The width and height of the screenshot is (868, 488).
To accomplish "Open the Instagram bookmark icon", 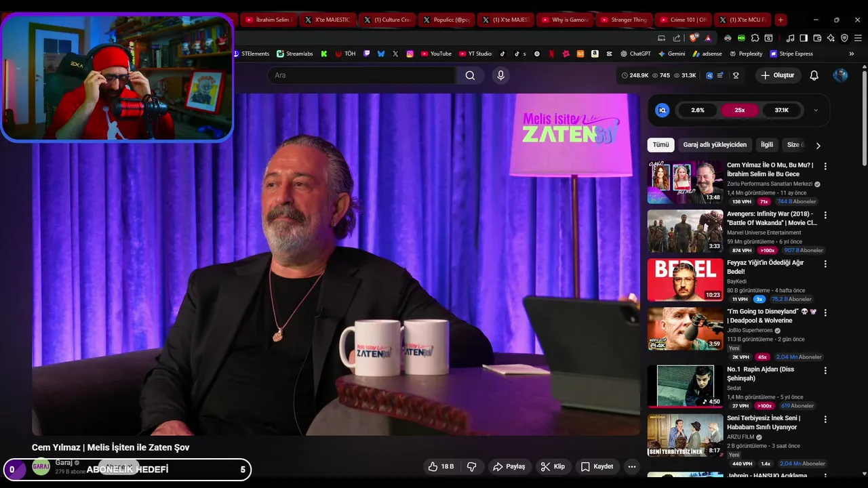I will pos(410,54).
